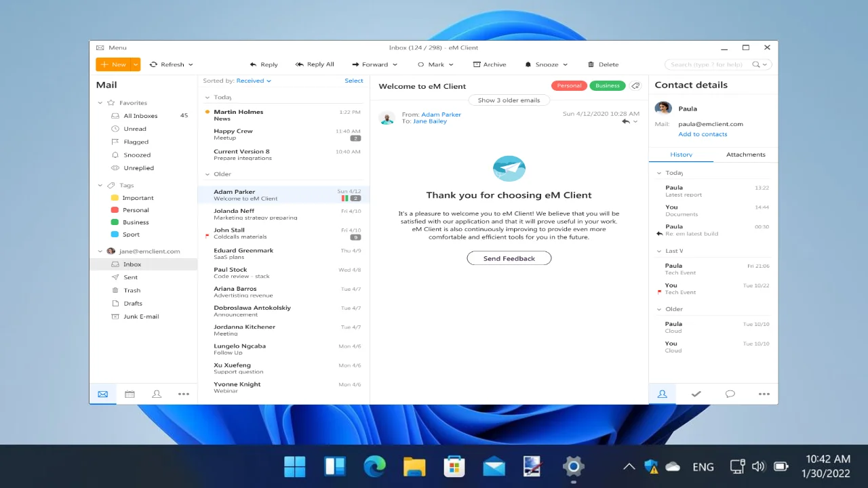Viewport: 868px width, 488px height.
Task: Click Adam Parker's avatar in the message header
Action: [x=387, y=118]
